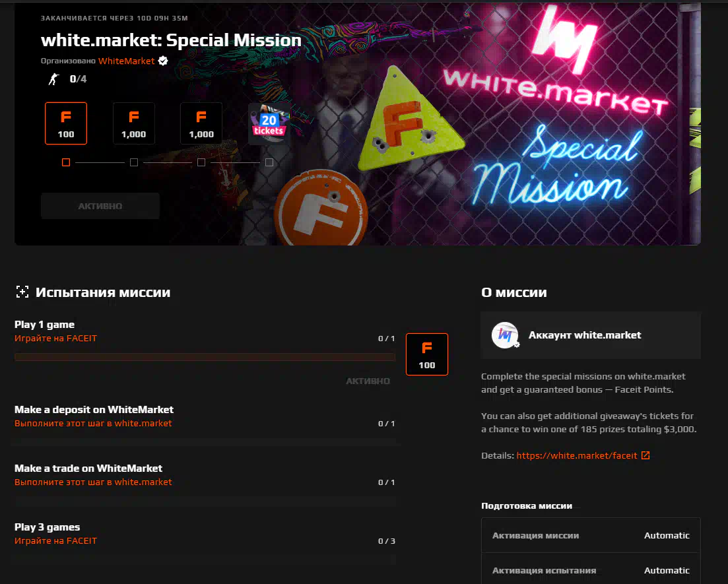Open the https://white.market/faceit details link
This screenshot has width=728, height=584.
577,455
